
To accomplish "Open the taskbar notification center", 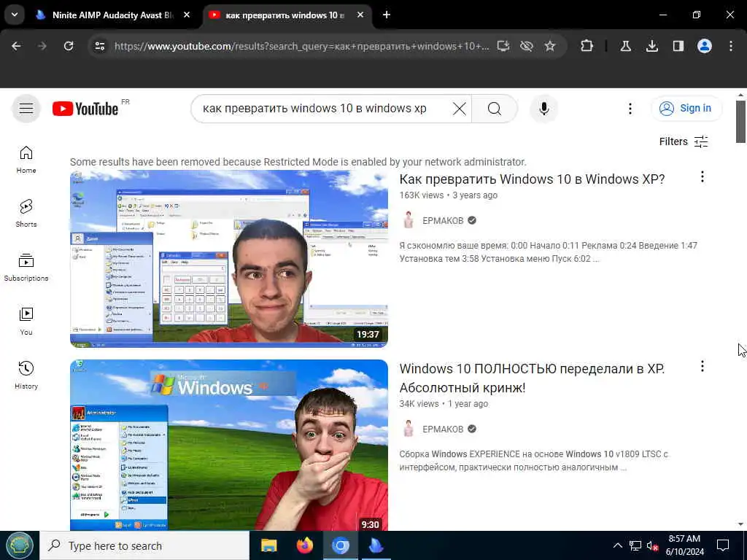I will click(x=723, y=545).
